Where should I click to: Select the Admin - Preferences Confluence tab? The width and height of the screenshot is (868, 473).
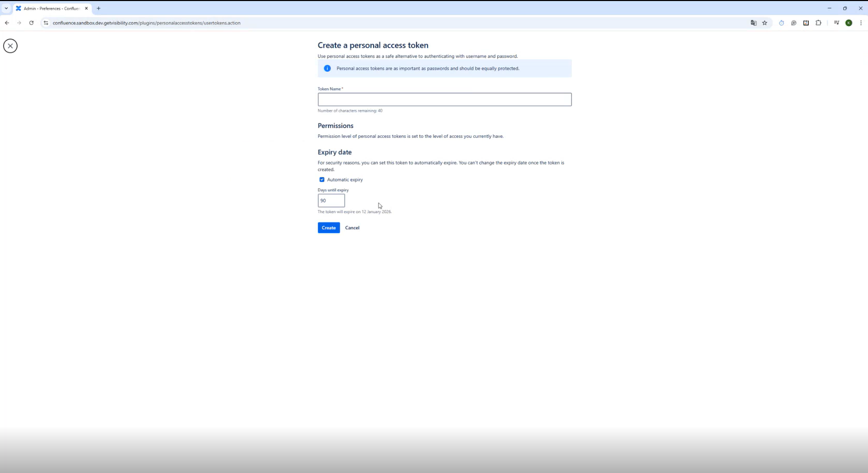[51, 8]
